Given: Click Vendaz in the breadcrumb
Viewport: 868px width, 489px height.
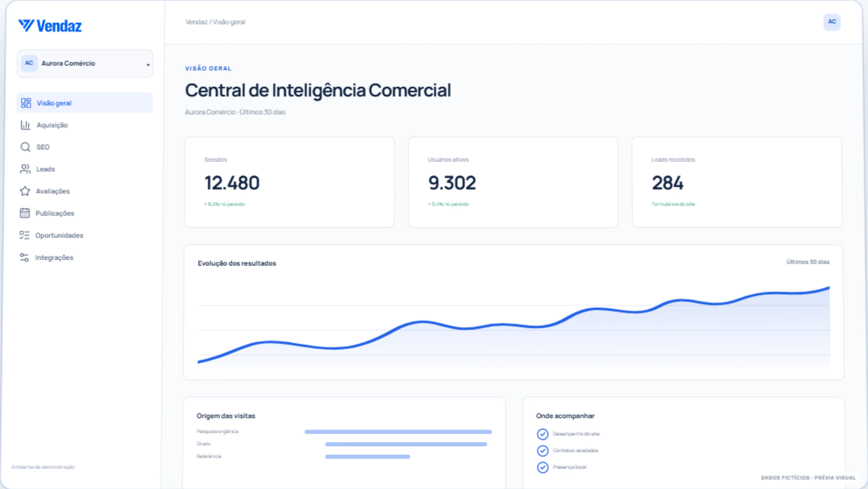Looking at the screenshot, I should point(196,22).
